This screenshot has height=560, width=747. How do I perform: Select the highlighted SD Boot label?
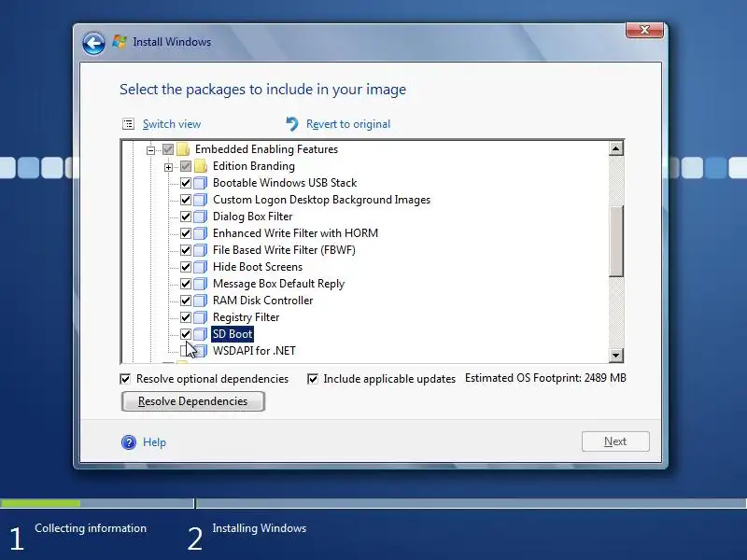[x=233, y=334]
